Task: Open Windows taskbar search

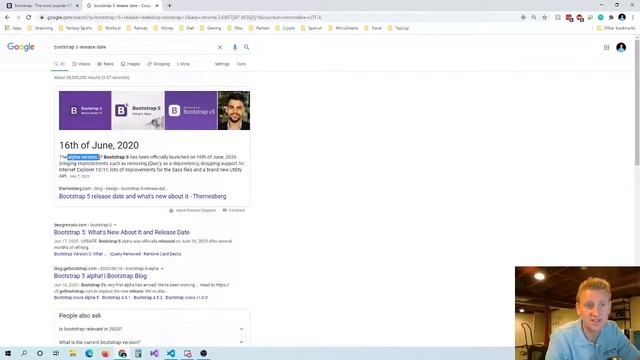Action: click(x=24, y=353)
